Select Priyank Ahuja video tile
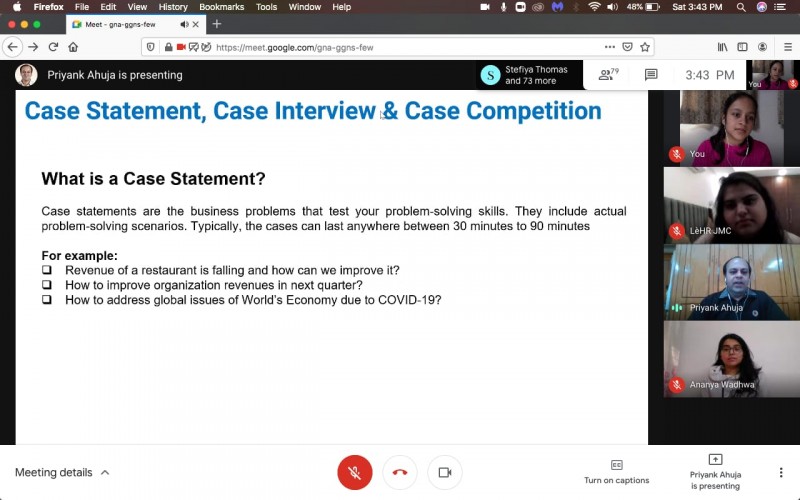 732,282
